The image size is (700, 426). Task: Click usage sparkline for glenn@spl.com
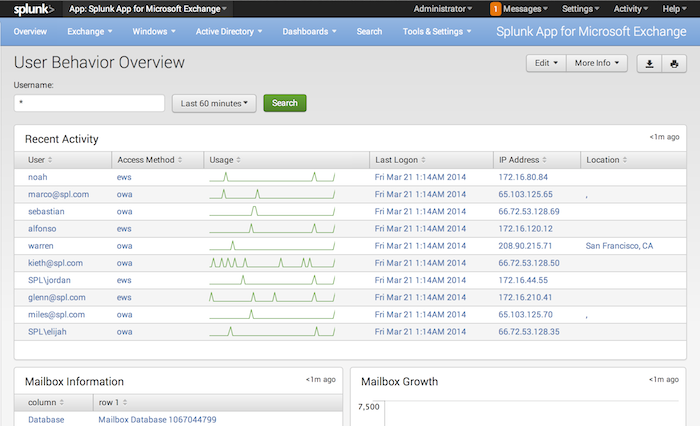[272, 297]
